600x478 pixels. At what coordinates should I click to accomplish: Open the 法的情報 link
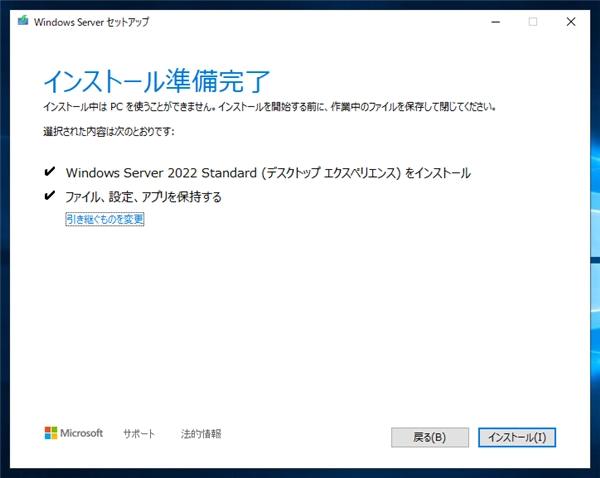pyautogui.click(x=201, y=434)
